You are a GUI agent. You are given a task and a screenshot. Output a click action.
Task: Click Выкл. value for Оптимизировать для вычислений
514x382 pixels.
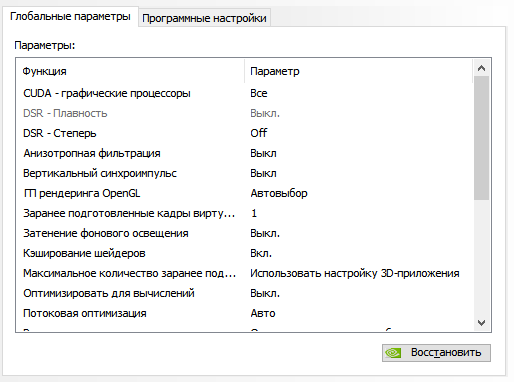(x=265, y=293)
